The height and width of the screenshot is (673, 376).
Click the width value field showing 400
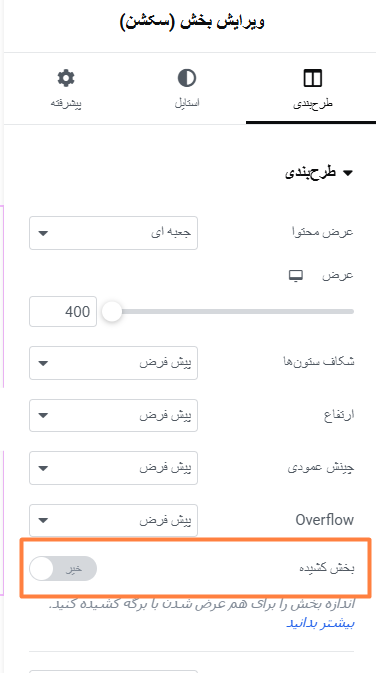(63, 311)
